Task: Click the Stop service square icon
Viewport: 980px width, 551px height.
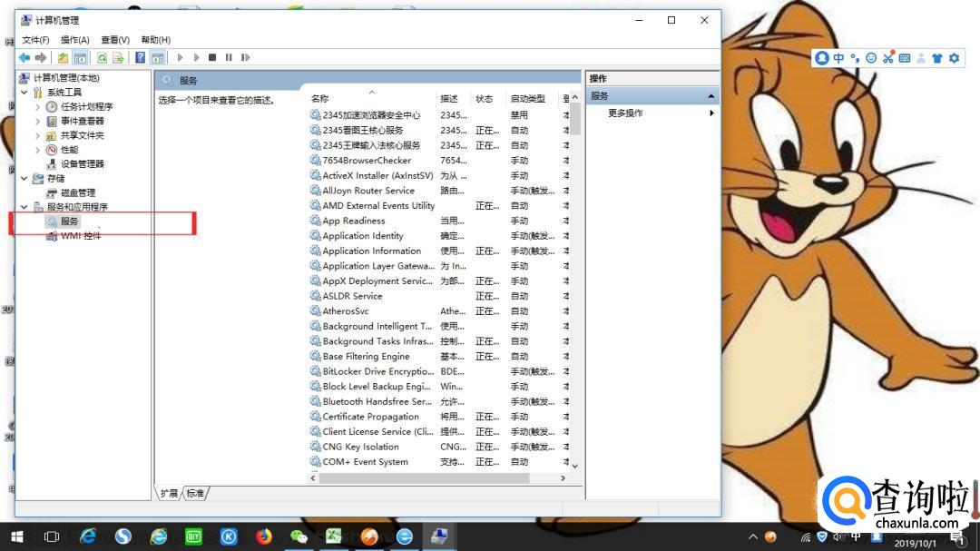Action: click(x=212, y=57)
